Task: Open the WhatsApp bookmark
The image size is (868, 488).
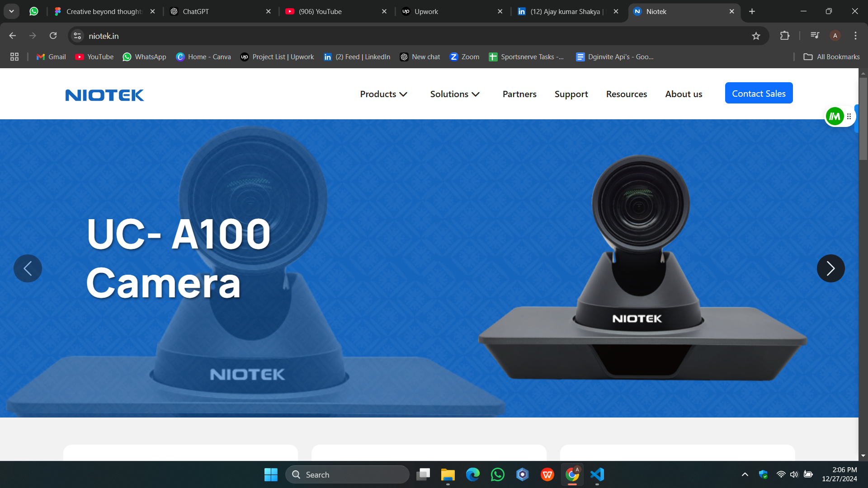Action: point(144,57)
